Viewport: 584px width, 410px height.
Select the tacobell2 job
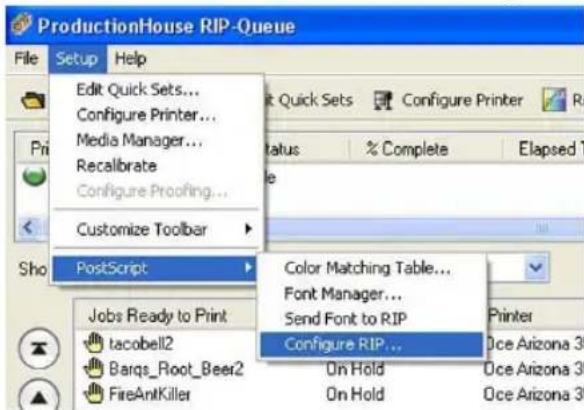coord(142,343)
